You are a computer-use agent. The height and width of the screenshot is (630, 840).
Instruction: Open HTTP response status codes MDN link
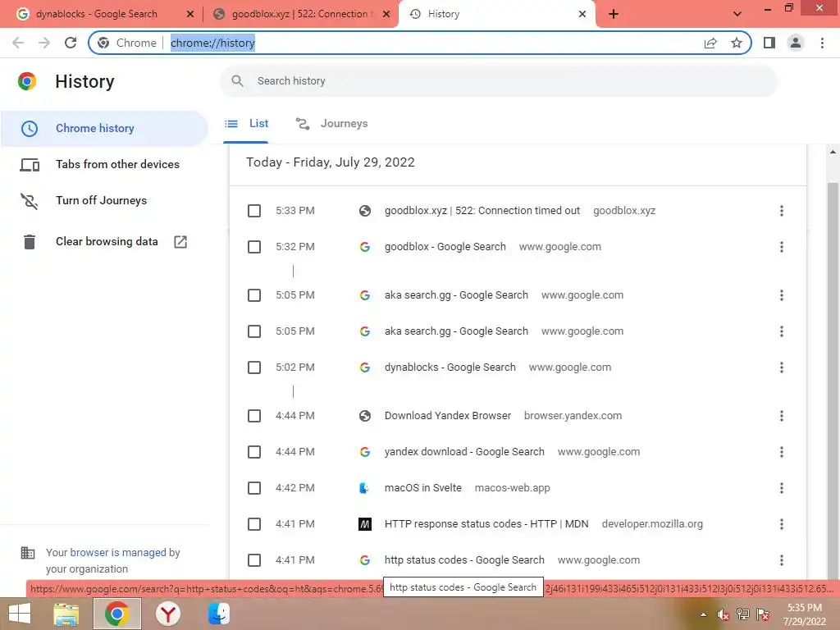[486, 524]
